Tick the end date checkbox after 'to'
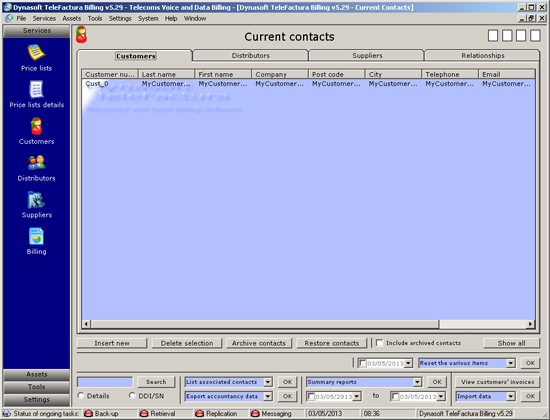This screenshot has height=420, width=550. 395,396
